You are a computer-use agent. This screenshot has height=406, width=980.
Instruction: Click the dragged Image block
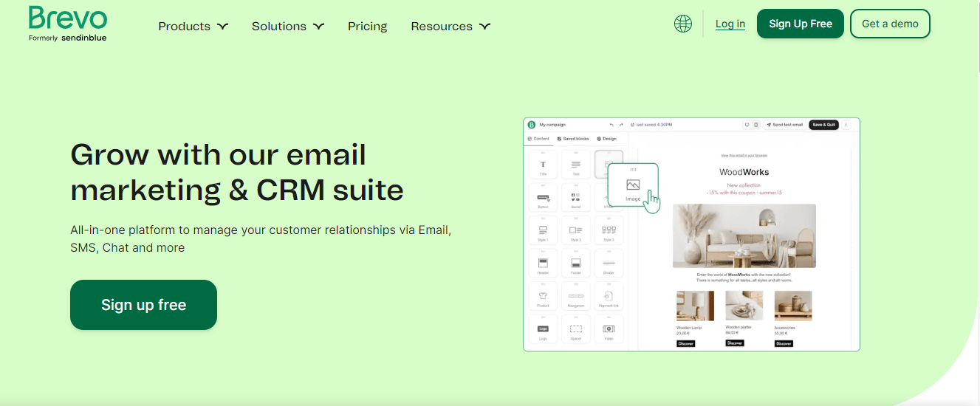pos(633,186)
